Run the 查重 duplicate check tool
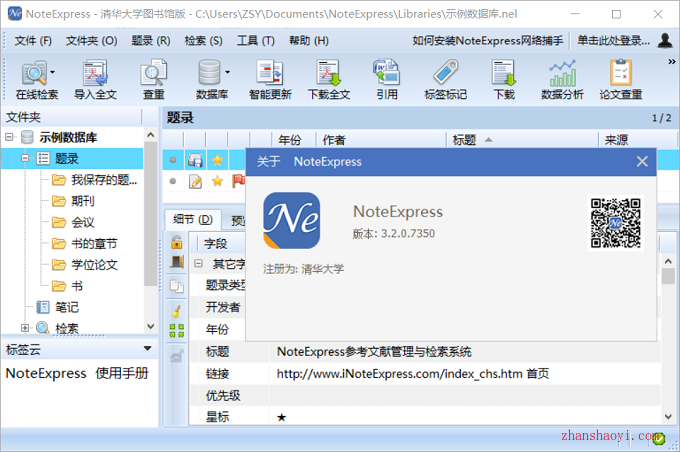 click(154, 79)
